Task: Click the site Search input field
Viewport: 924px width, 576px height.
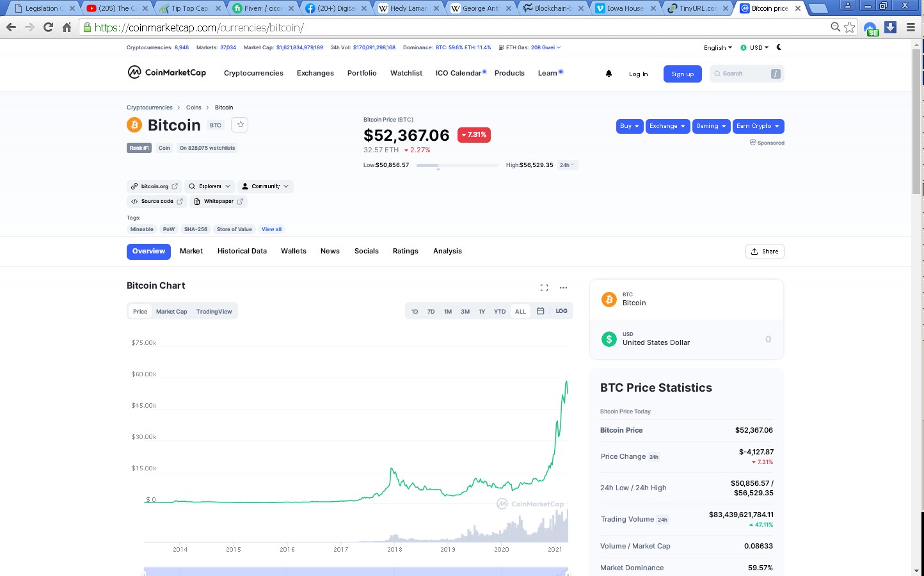Action: (747, 74)
